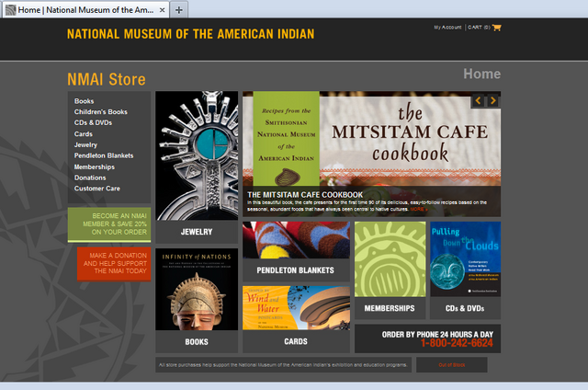
Task: Open the CART (0) link
Action: [x=479, y=28]
